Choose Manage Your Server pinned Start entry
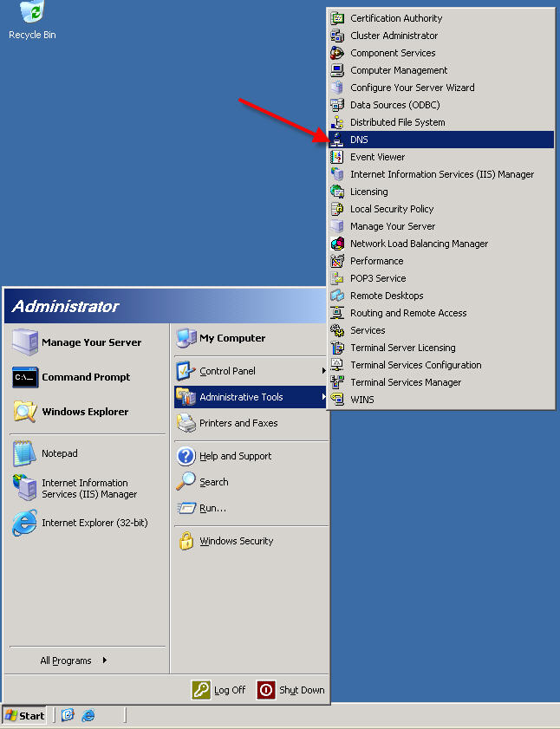The height and width of the screenshot is (729, 560). 87,342
